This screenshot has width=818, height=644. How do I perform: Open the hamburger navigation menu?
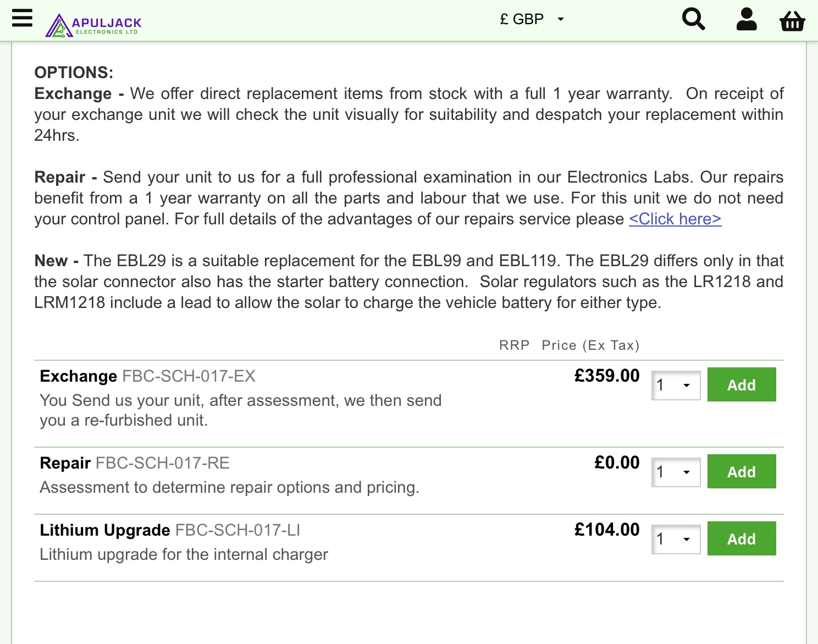pos(22,18)
